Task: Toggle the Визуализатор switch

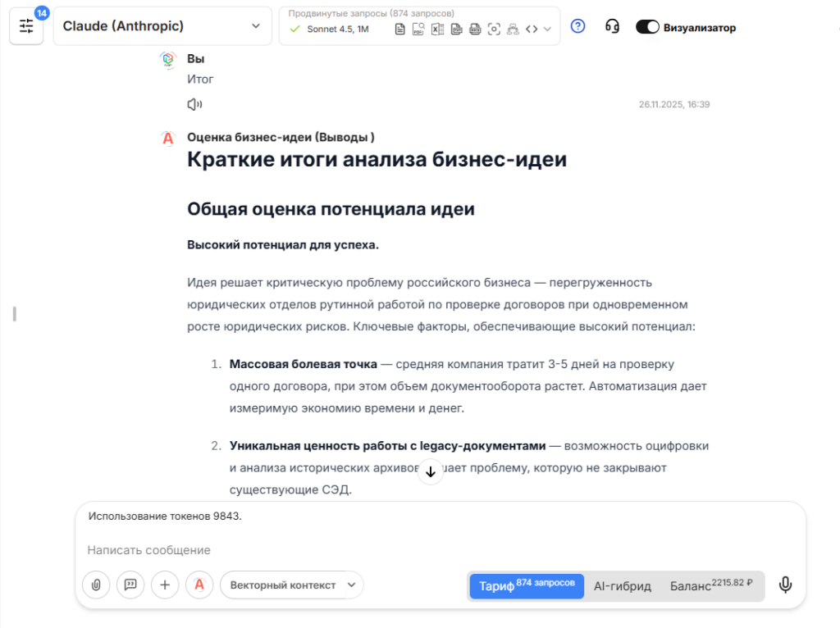Action: pos(647,26)
